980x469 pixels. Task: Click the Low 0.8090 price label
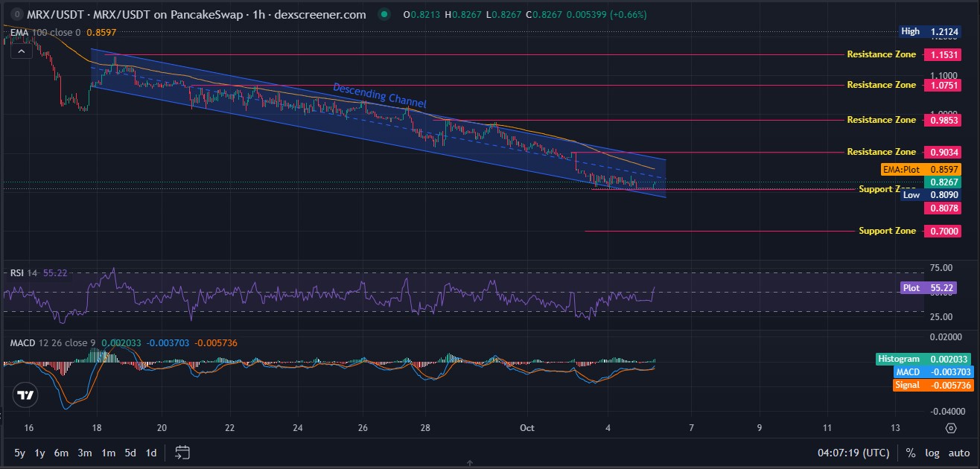coord(931,194)
